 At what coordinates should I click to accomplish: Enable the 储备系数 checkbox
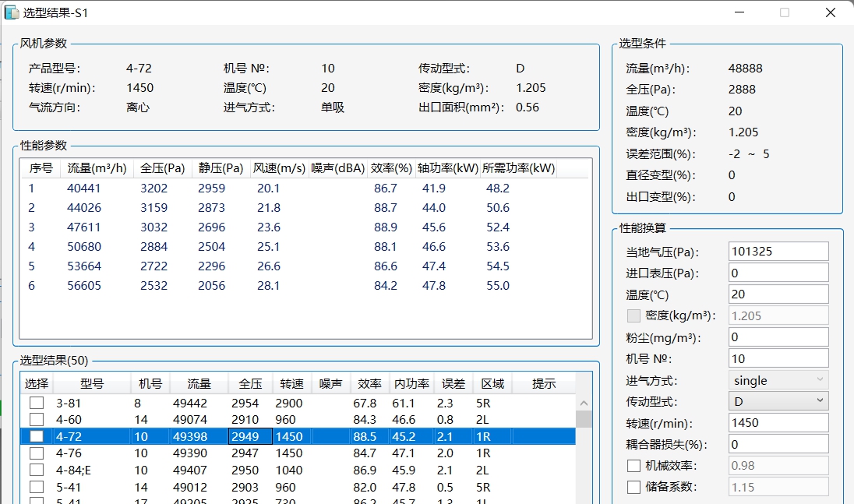[634, 487]
